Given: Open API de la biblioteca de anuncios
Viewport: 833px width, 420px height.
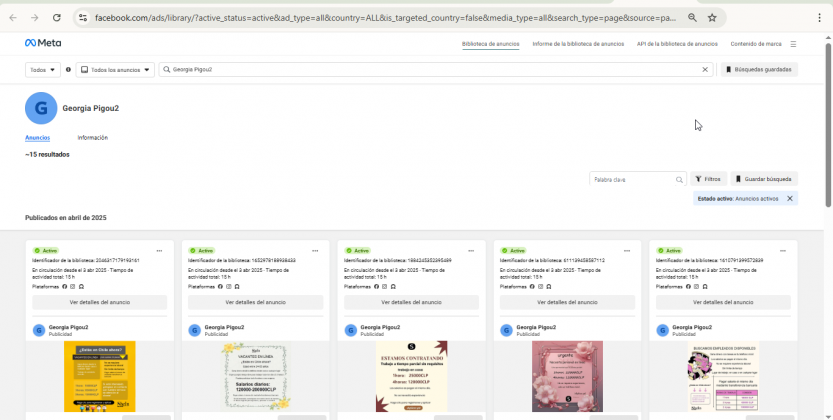Looking at the screenshot, I should point(677,44).
